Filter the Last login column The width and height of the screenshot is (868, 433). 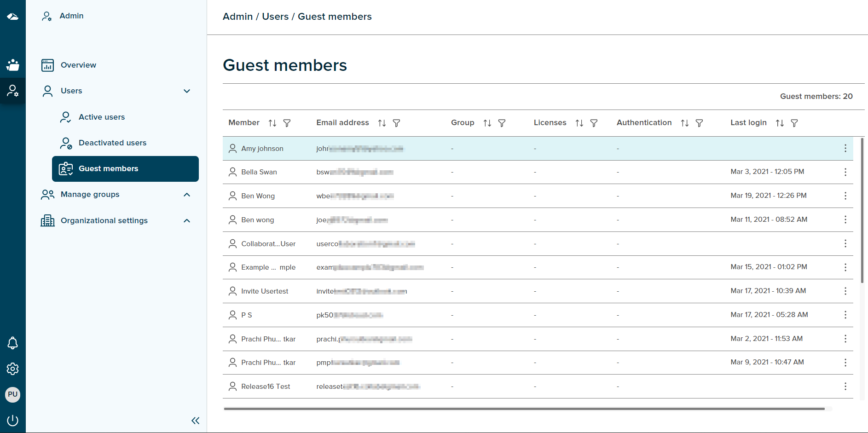[x=794, y=123]
